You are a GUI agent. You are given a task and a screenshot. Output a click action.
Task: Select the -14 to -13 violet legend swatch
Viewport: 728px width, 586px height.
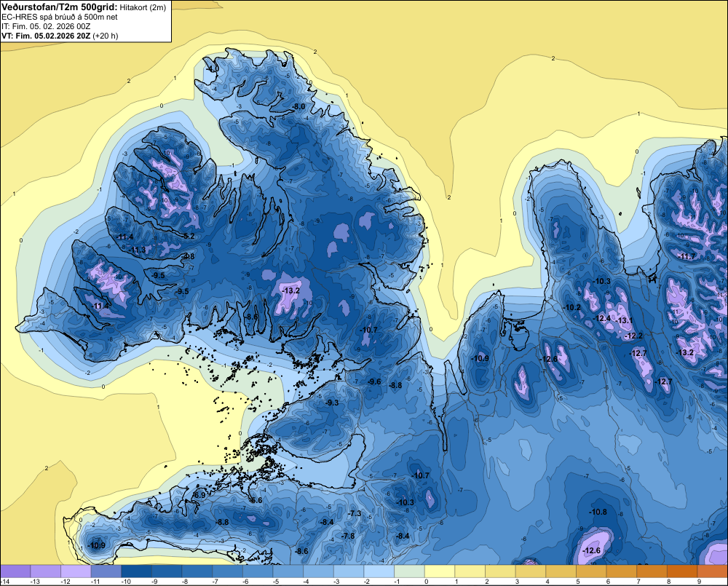(15, 571)
